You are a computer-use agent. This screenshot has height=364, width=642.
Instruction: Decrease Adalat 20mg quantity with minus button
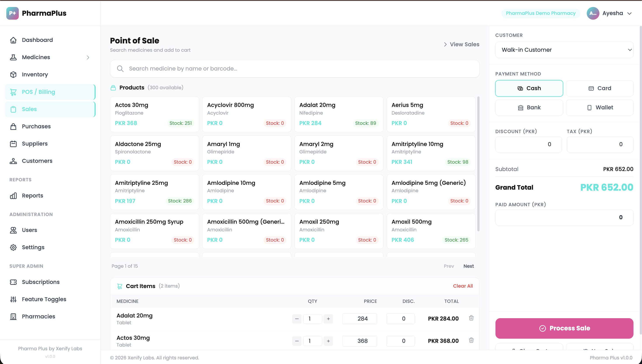click(297, 319)
